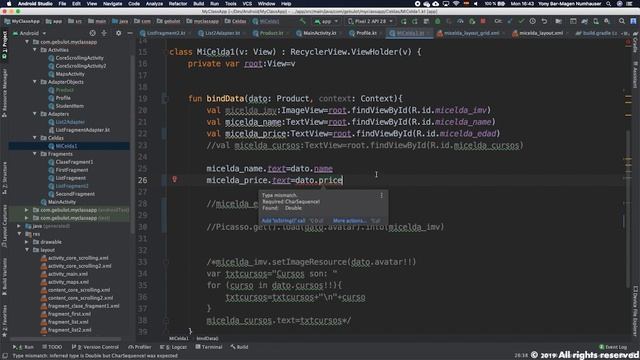Collapse the Celdas folder
Screen dimensions: 640x360
coord(35,138)
